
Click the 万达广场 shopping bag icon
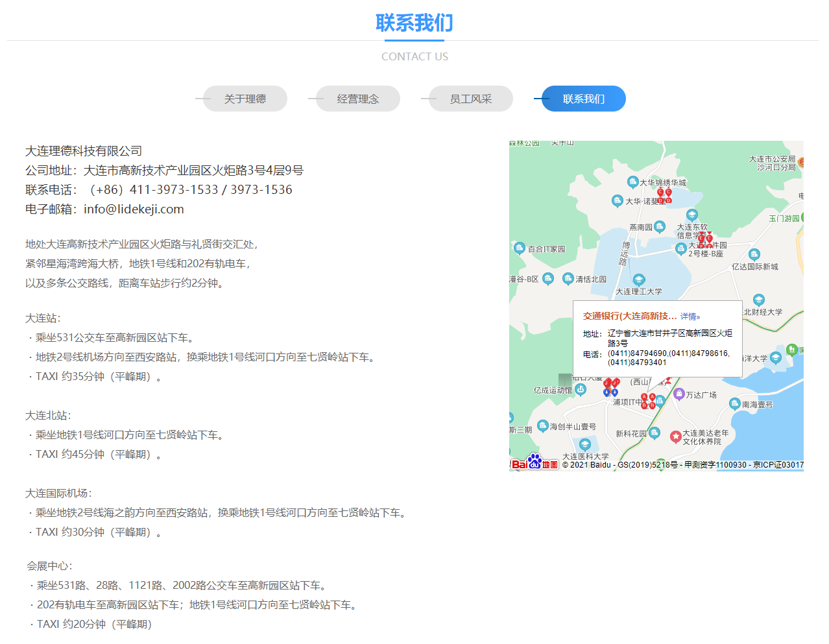click(679, 394)
